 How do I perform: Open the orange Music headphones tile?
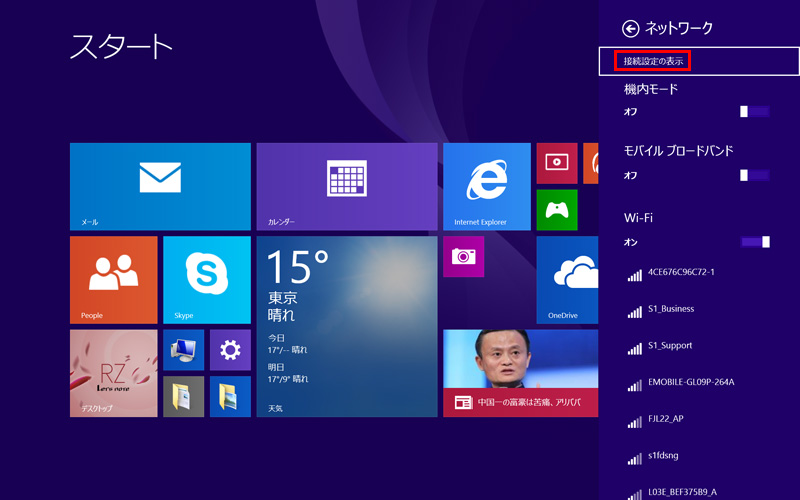[x=591, y=163]
